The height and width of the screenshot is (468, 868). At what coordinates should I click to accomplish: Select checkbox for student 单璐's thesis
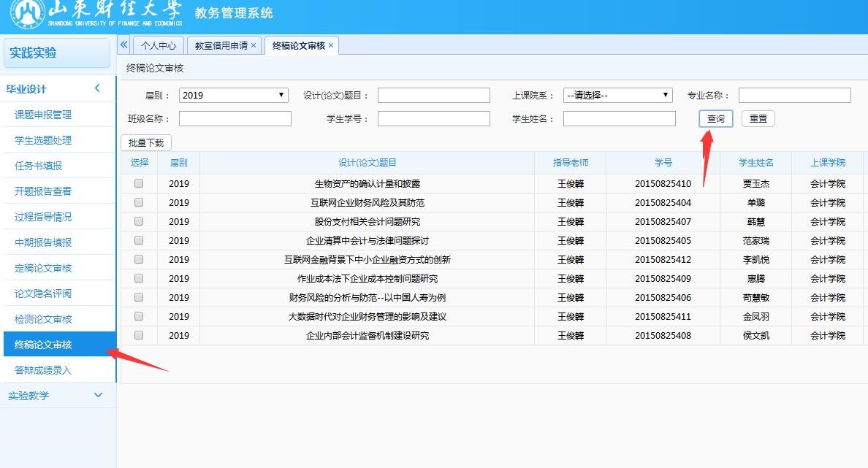(x=139, y=203)
